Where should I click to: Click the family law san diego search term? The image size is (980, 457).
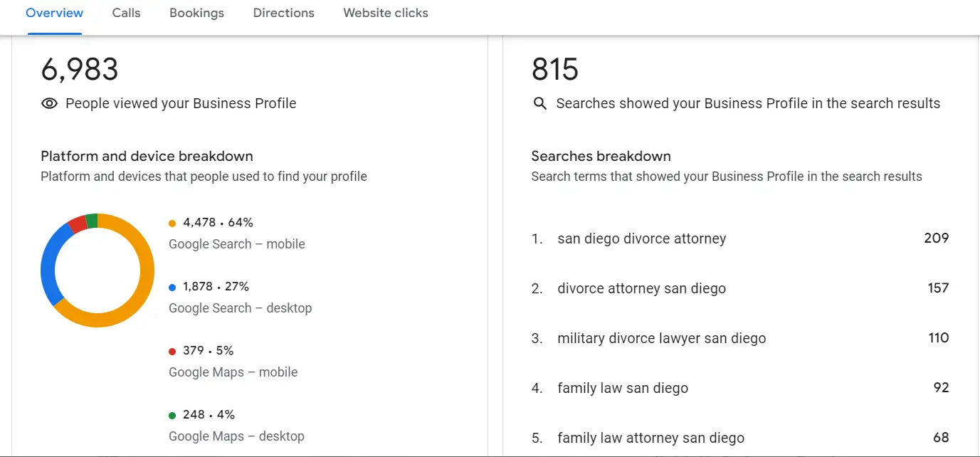coord(623,388)
